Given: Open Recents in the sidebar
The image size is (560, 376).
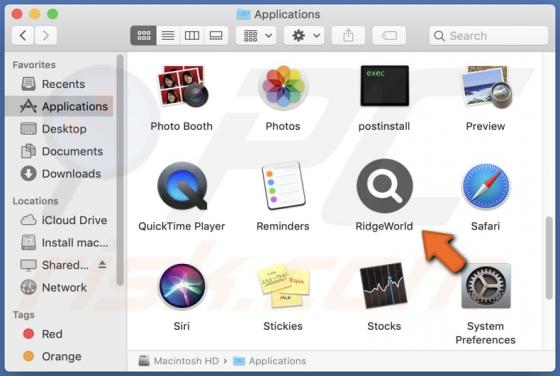Looking at the screenshot, I should tap(60, 84).
